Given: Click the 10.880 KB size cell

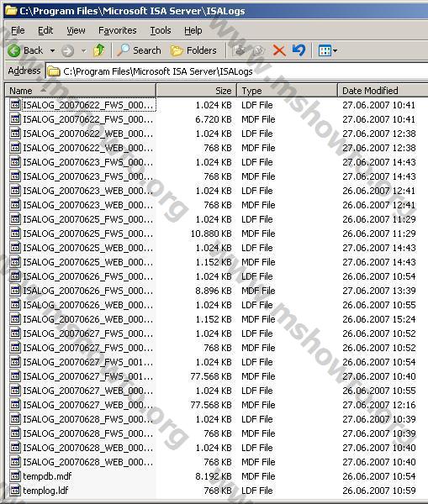Looking at the screenshot, I should 211,234.
